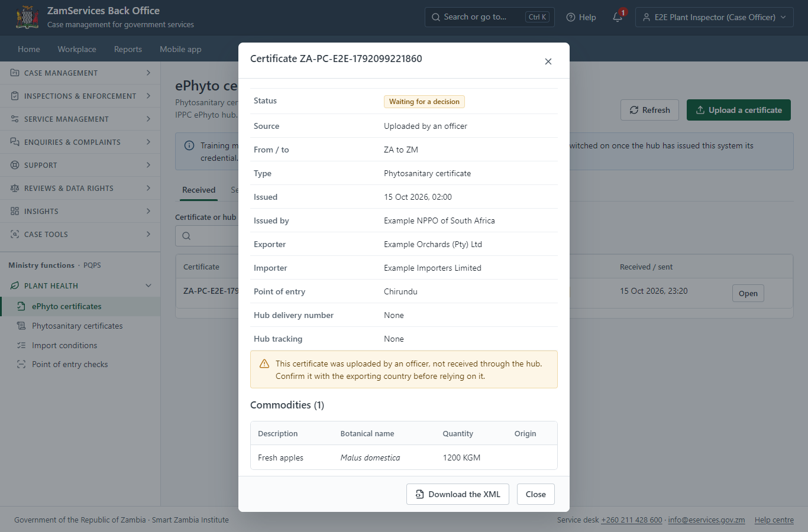The image size is (808, 532).
Task: Click the Enquiries & Complaints chat icon
Action: pos(15,142)
